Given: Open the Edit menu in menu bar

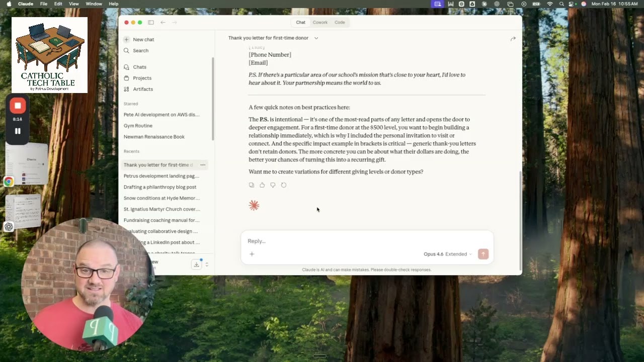Looking at the screenshot, I should pos(58,4).
